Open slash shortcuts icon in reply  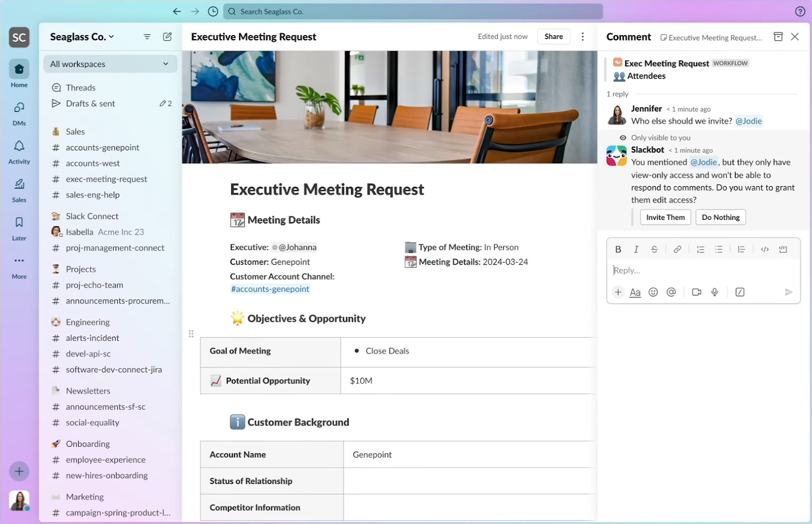pyautogui.click(x=740, y=292)
